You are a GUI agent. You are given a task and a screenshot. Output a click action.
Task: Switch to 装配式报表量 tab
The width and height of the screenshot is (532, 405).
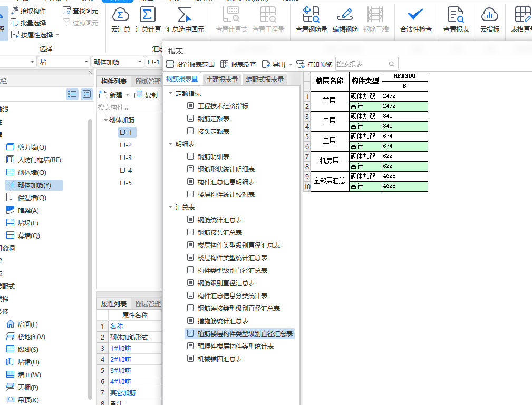pyautogui.click(x=265, y=80)
